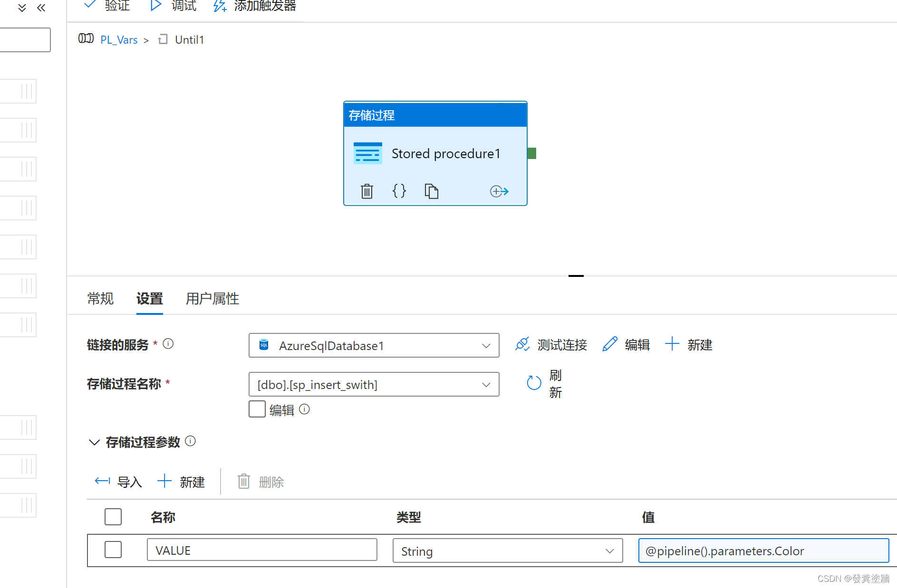
Task: Enable the 编辑 checkbox under procedure name
Action: [257, 409]
